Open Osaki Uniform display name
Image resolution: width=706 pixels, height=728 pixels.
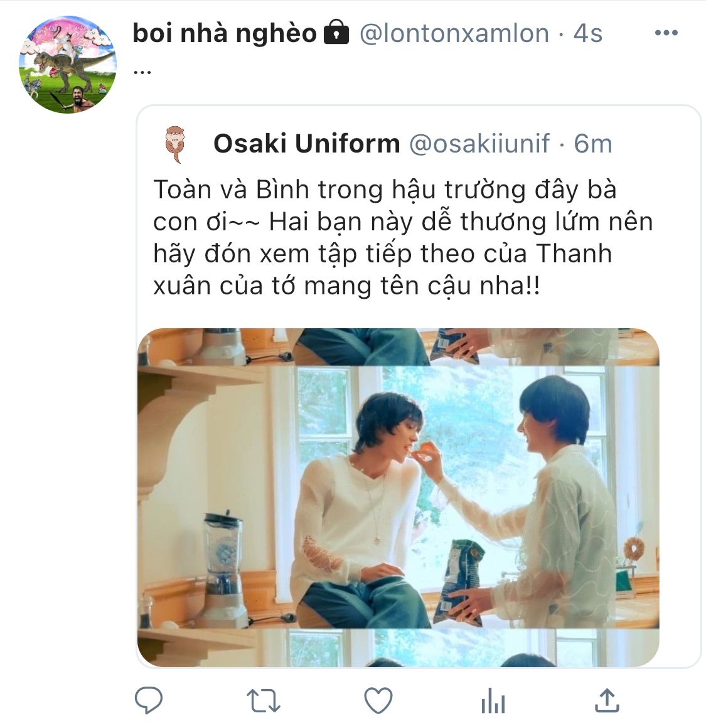coord(306,143)
